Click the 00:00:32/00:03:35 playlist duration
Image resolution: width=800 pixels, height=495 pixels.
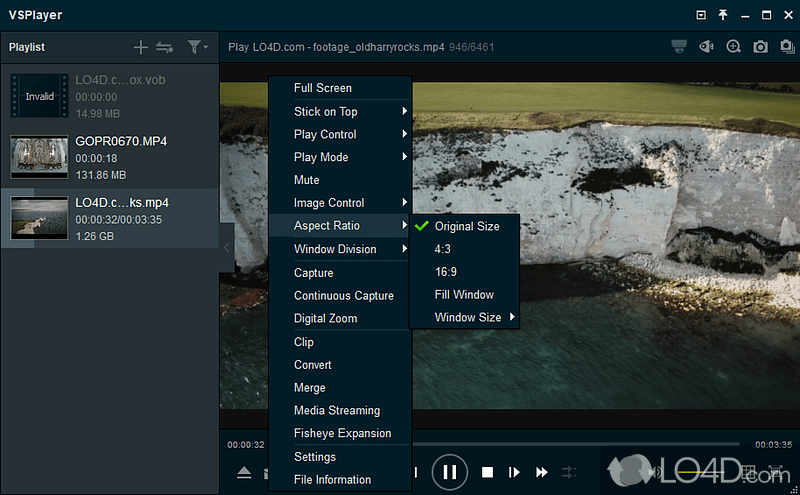(x=118, y=219)
